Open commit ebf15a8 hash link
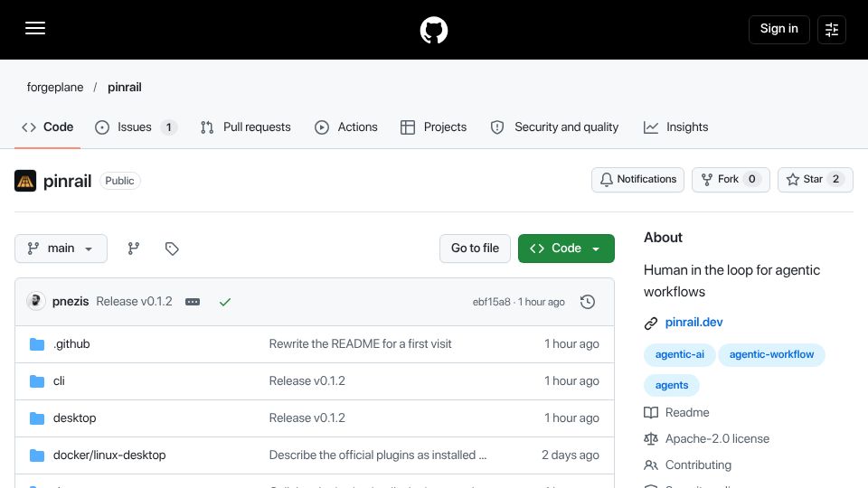The image size is (868, 488). coord(492,302)
